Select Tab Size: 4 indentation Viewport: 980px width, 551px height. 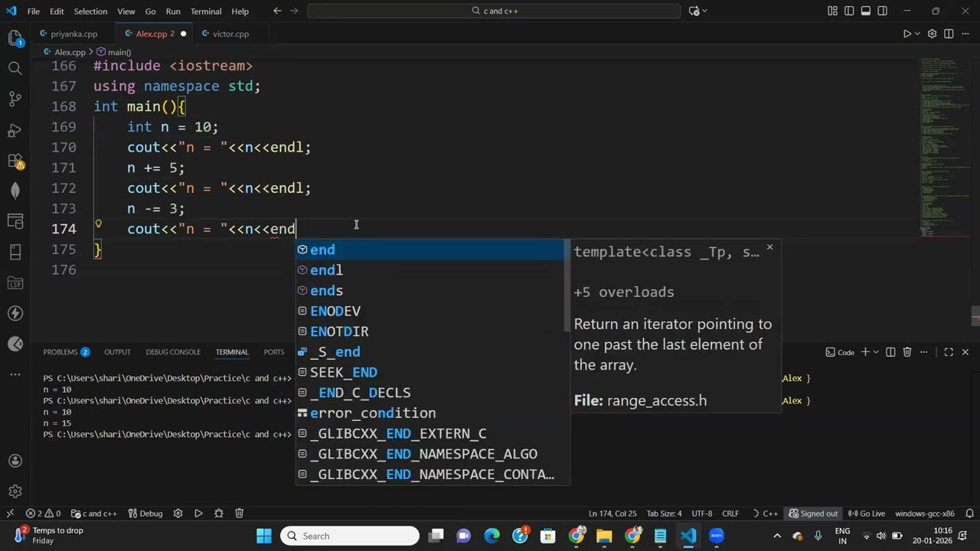coord(664,514)
